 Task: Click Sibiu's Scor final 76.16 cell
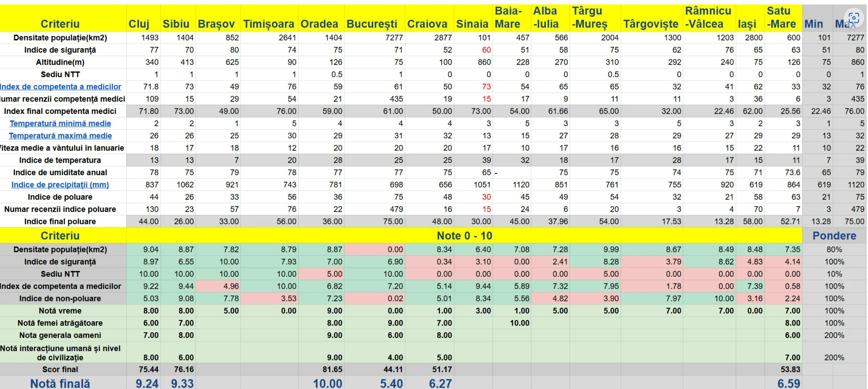click(x=184, y=369)
